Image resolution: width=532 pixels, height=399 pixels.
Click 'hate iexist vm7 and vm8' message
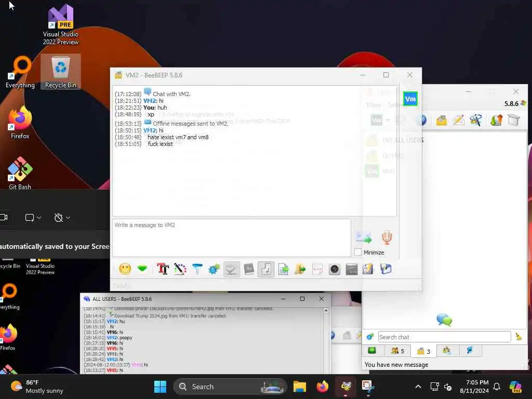(x=178, y=137)
